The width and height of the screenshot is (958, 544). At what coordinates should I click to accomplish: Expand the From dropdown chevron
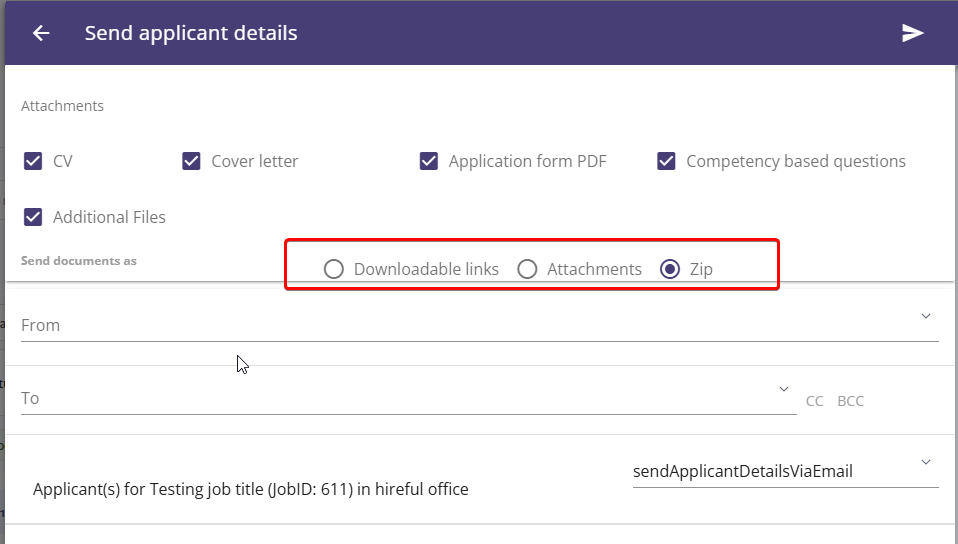[x=926, y=316]
